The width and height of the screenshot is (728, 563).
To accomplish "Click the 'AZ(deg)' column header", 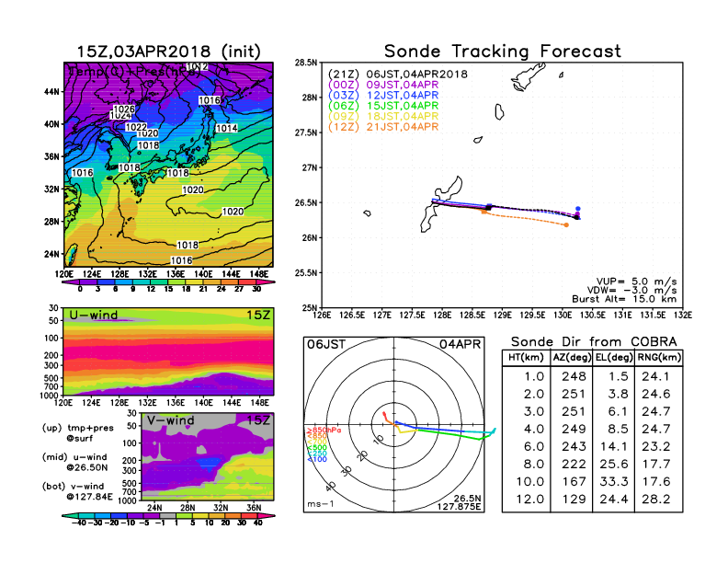I will point(572,358).
